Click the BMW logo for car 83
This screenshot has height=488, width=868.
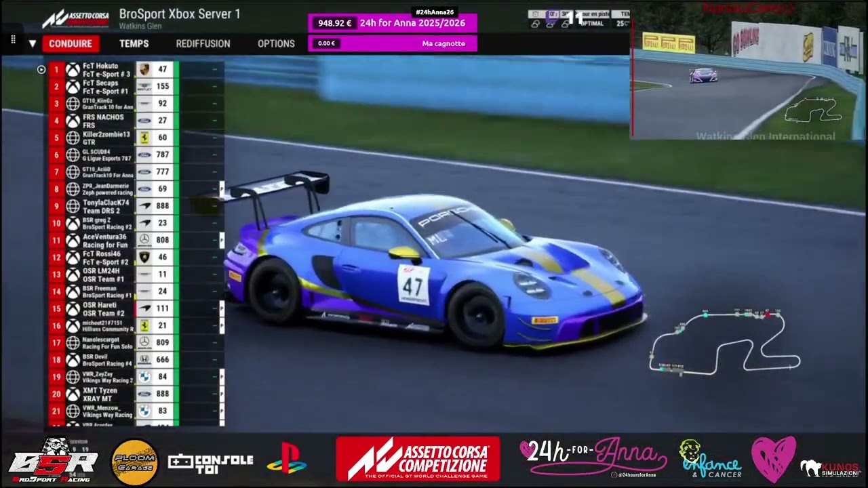point(144,411)
